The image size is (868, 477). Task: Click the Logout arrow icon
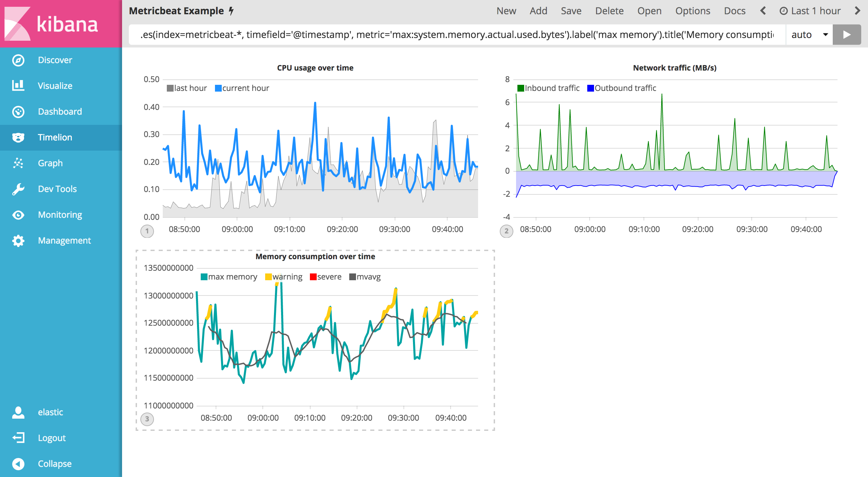tap(18, 438)
